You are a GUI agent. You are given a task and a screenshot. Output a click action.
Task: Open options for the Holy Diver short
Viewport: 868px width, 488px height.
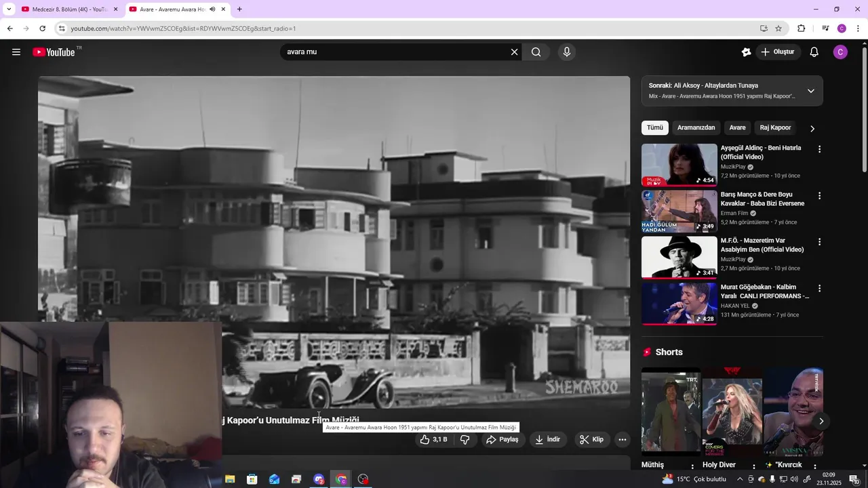753,466
